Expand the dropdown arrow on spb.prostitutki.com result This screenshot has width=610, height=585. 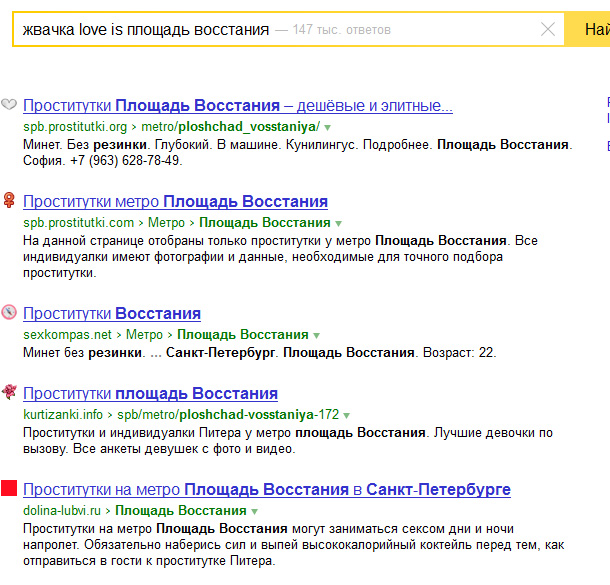[338, 224]
